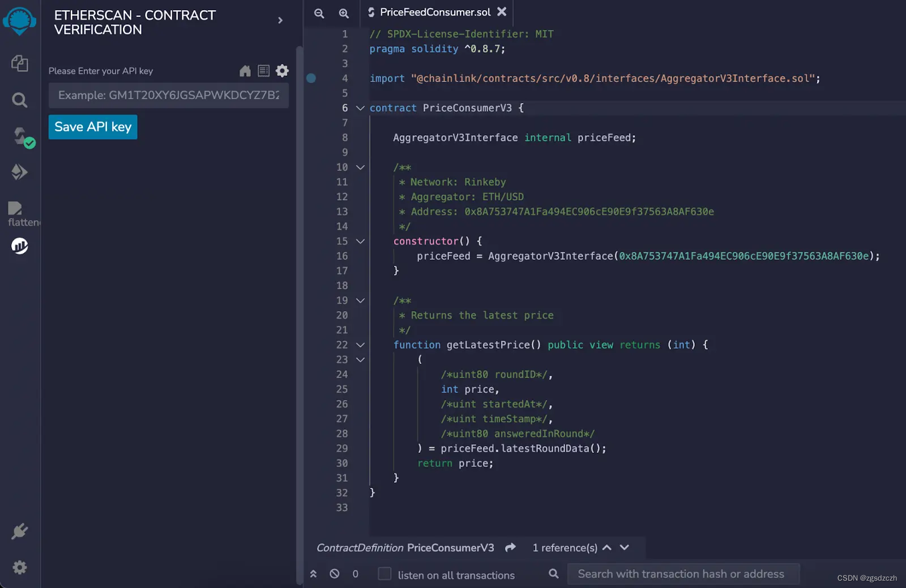This screenshot has width=906, height=588.
Task: Fold the constructor block at line 15
Action: pyautogui.click(x=360, y=241)
